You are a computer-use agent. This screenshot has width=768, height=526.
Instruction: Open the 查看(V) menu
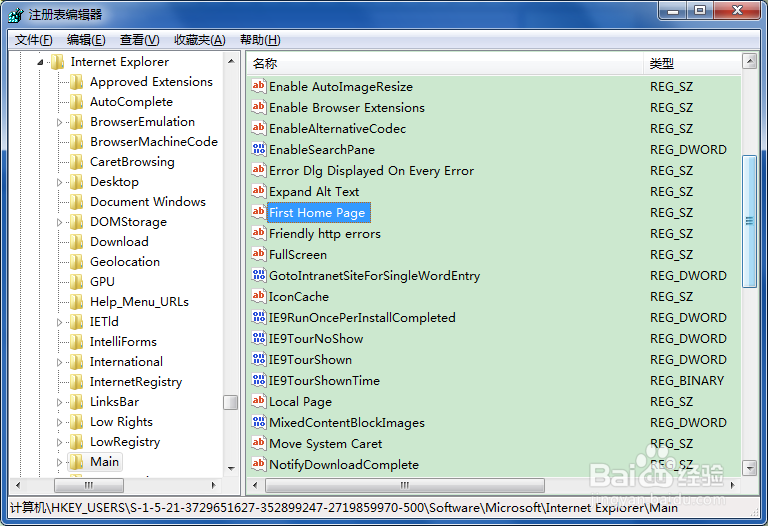point(140,40)
